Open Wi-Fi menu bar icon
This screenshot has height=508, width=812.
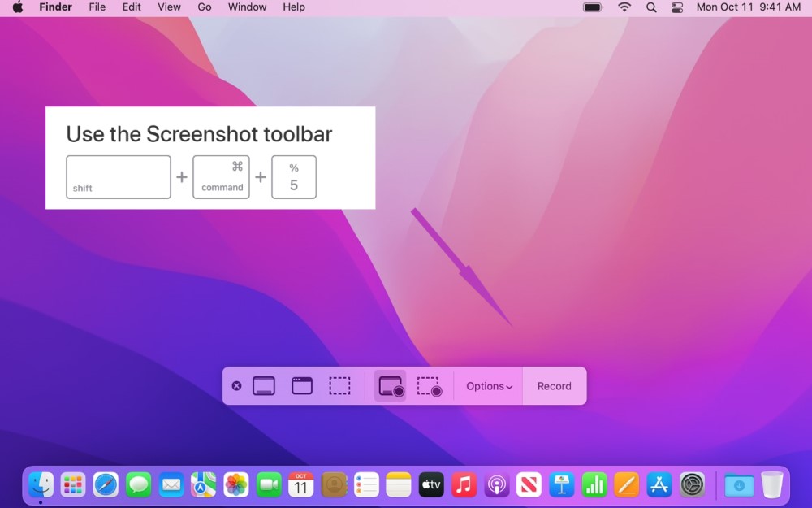pyautogui.click(x=624, y=7)
